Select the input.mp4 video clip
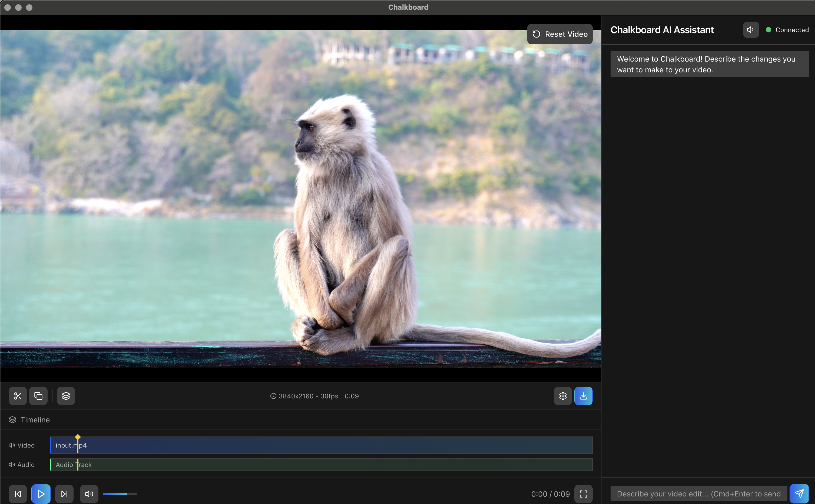This screenshot has width=815, height=504. point(320,445)
